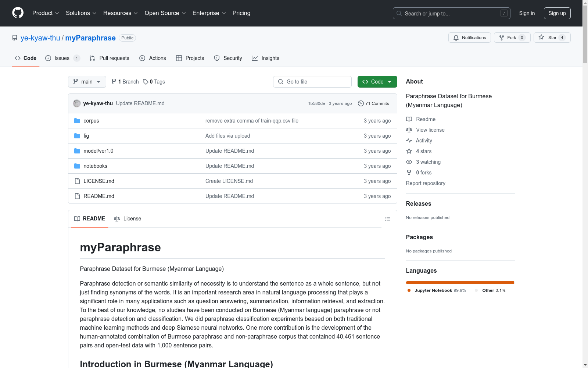Image resolution: width=588 pixels, height=368 pixels.
Task: Open the green Code dropdown button
Action: (377, 82)
